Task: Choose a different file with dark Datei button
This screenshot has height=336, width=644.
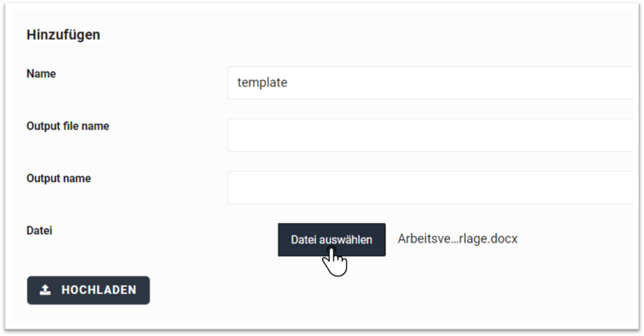Action: coord(332,240)
